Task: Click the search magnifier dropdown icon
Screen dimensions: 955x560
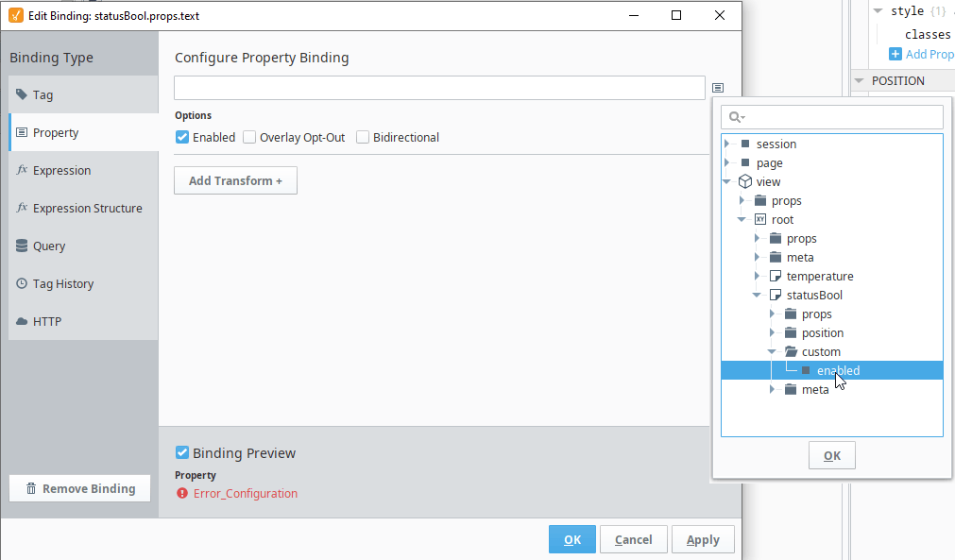Action: click(x=737, y=117)
